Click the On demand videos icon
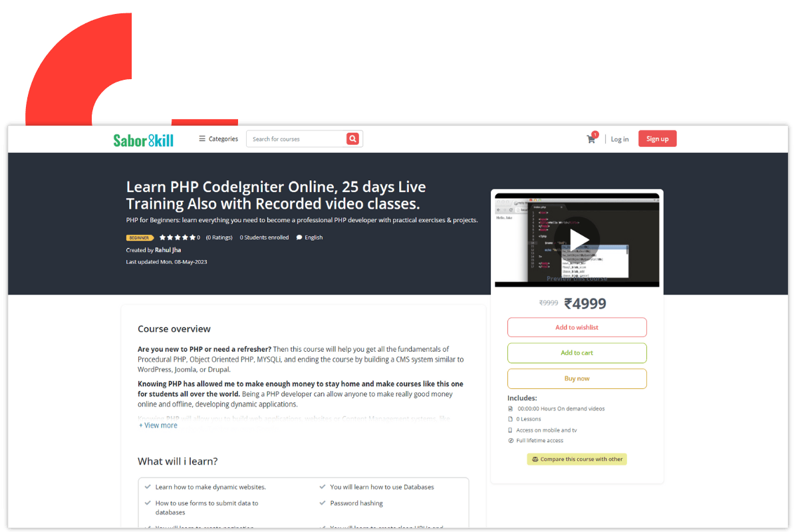 click(511, 409)
